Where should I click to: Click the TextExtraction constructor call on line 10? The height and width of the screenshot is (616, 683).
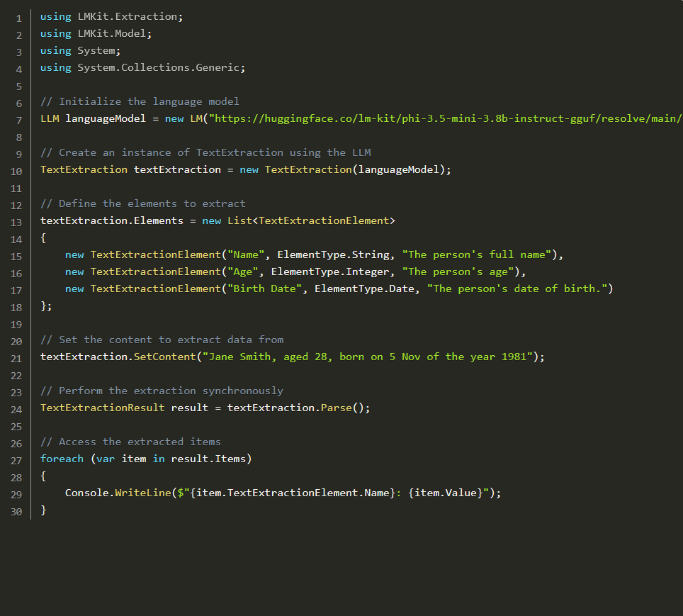click(x=308, y=169)
